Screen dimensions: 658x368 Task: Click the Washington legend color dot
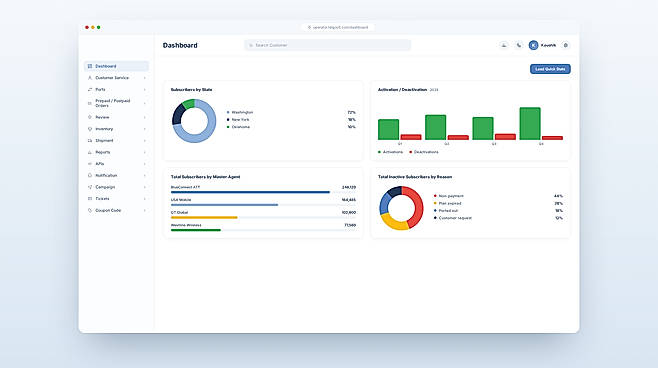pyautogui.click(x=228, y=112)
